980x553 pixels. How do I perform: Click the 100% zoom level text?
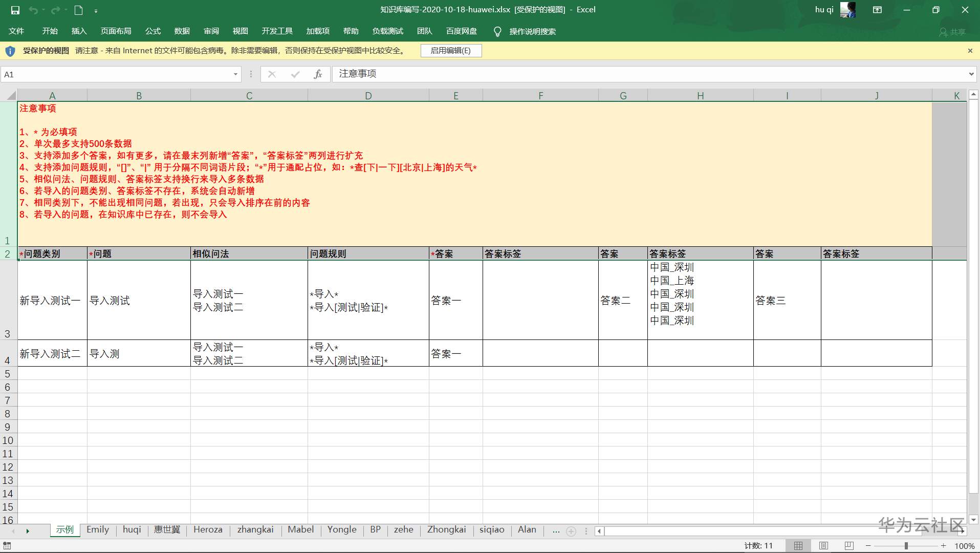(x=965, y=546)
